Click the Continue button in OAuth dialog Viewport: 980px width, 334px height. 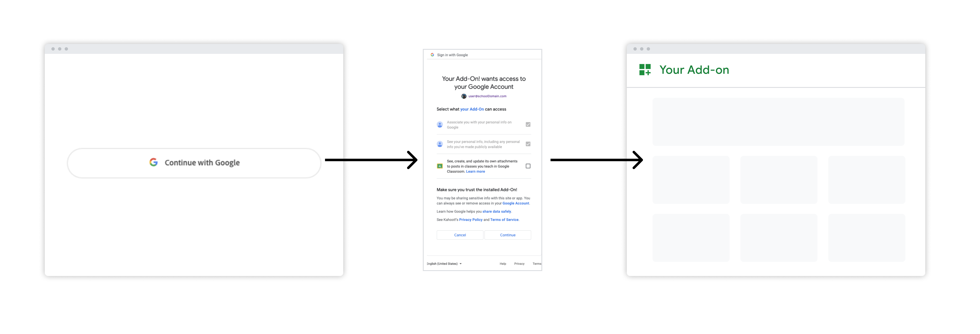pos(507,235)
